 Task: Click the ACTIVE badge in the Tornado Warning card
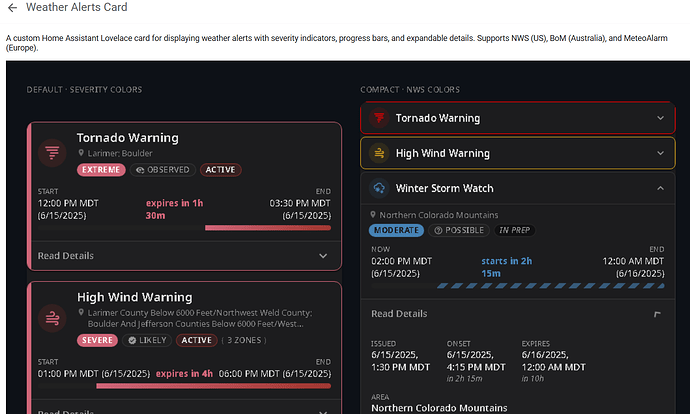coord(220,170)
